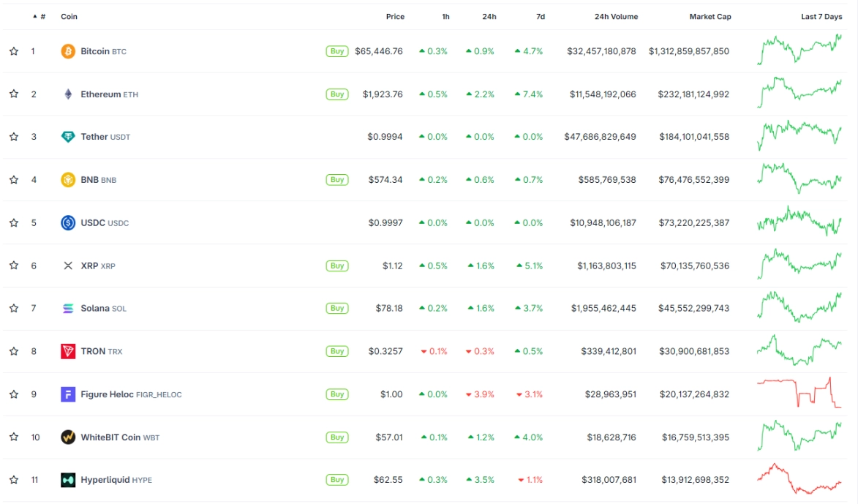Click Buy in the Hyperliquid row
Image resolution: width=858 pixels, height=504 pixels.
click(x=337, y=480)
